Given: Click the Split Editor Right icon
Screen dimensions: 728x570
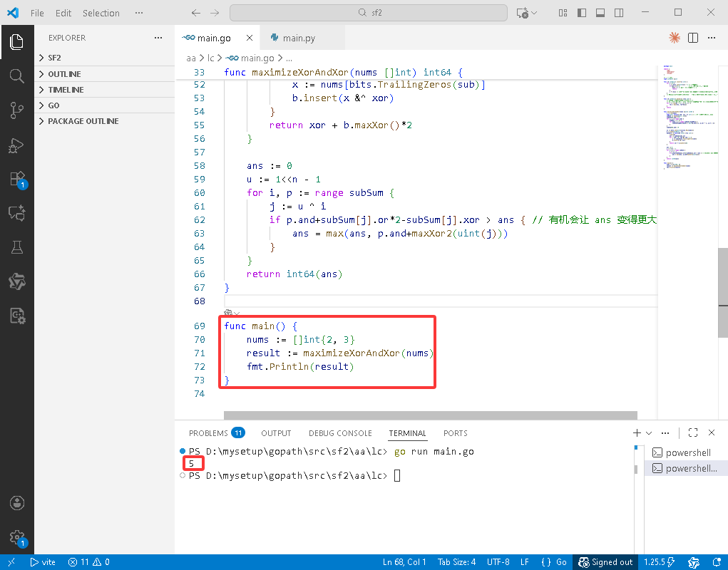Looking at the screenshot, I should pyautogui.click(x=693, y=38).
